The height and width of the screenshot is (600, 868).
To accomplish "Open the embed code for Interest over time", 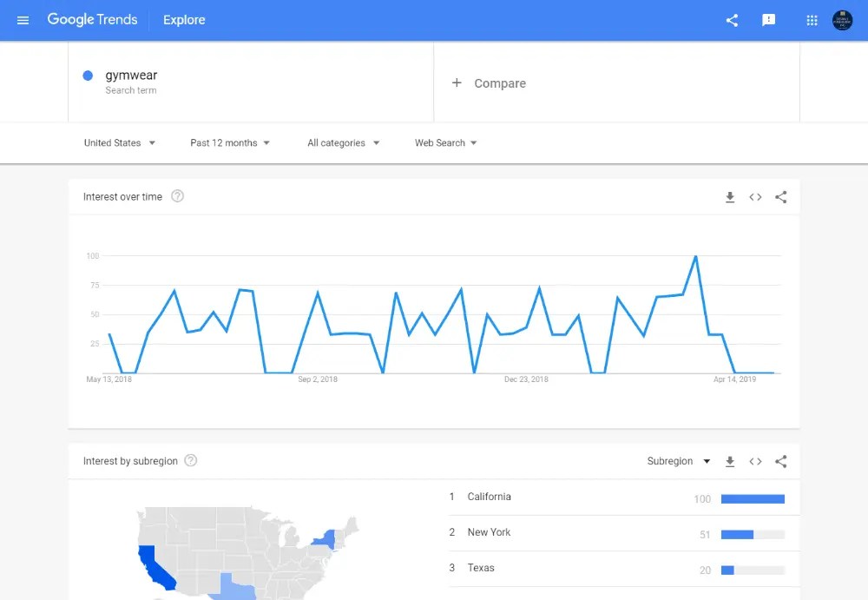I will 755,197.
